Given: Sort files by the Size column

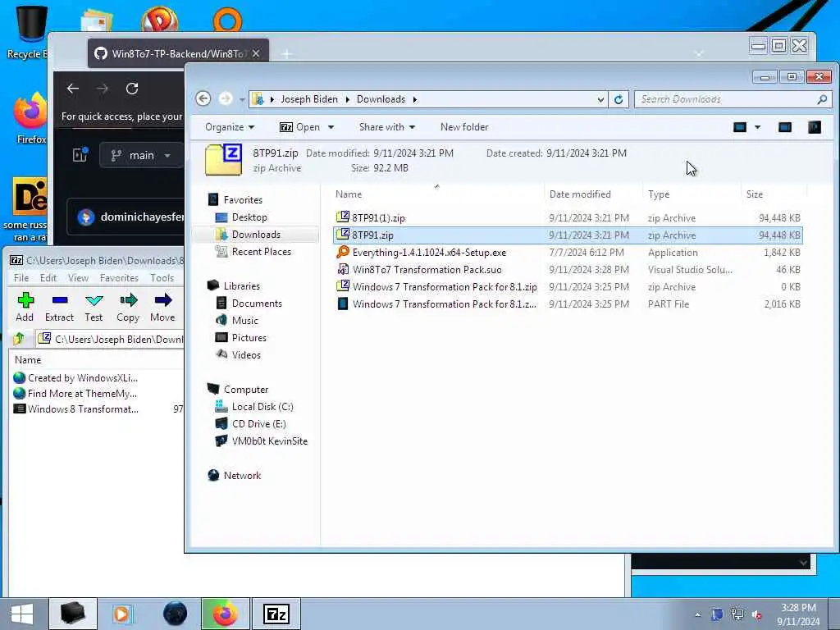Looking at the screenshot, I should pyautogui.click(x=755, y=194).
